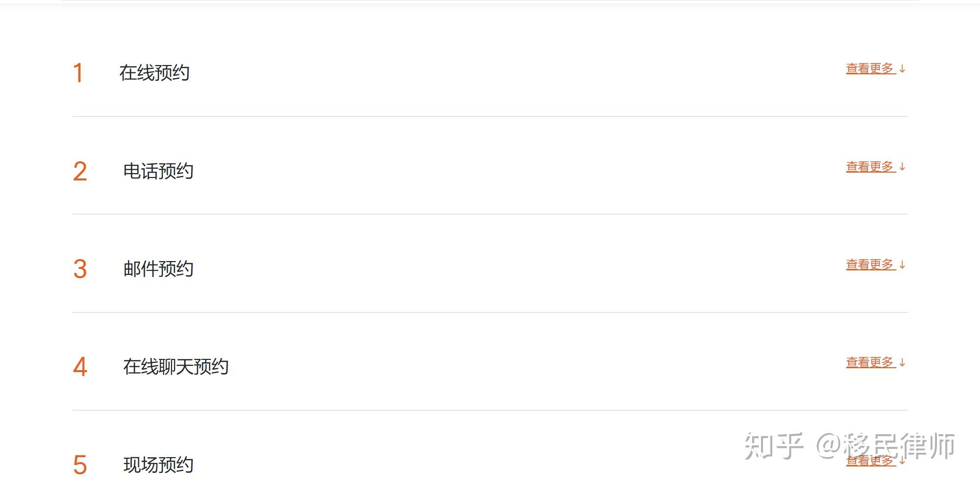Screen dimensions: 980x487
Task: Open the 现场预约 heading
Action: click(158, 465)
